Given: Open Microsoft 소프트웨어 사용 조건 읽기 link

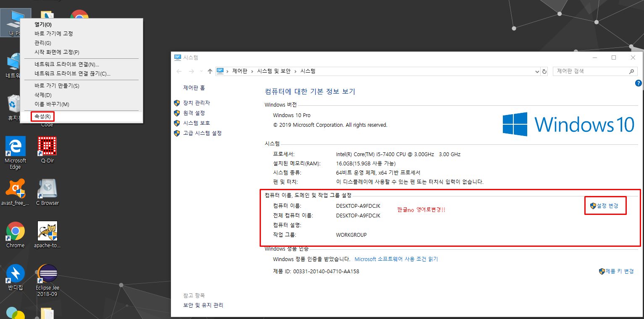Looking at the screenshot, I should [396, 259].
